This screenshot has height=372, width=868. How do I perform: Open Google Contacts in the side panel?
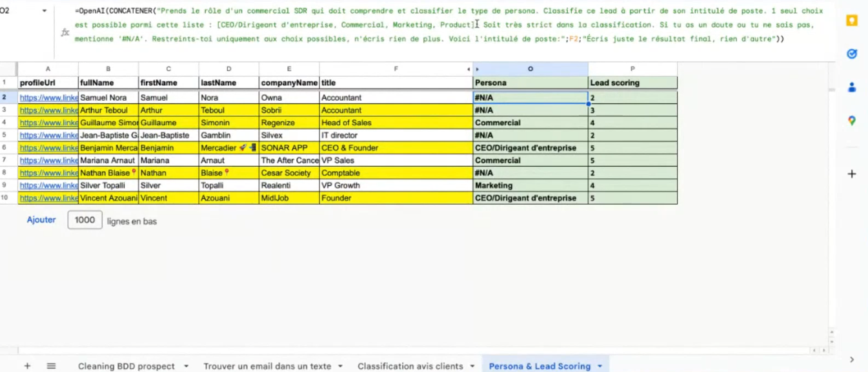pos(852,87)
